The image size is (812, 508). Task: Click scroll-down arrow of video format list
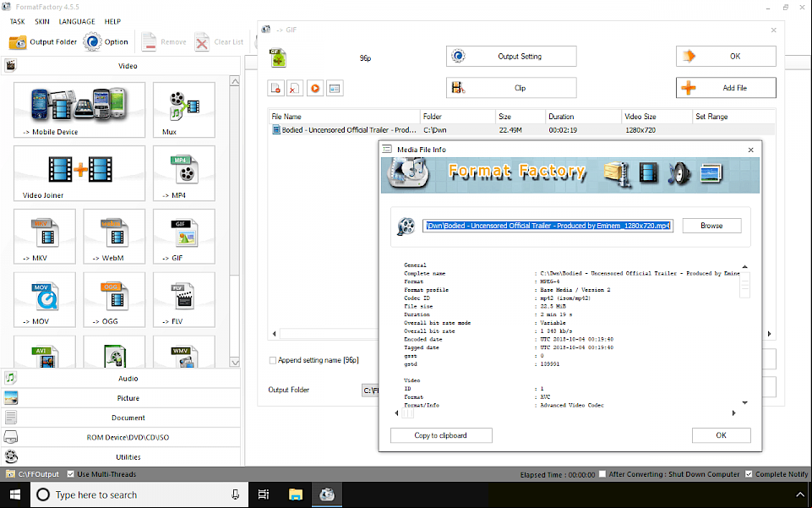coord(235,362)
